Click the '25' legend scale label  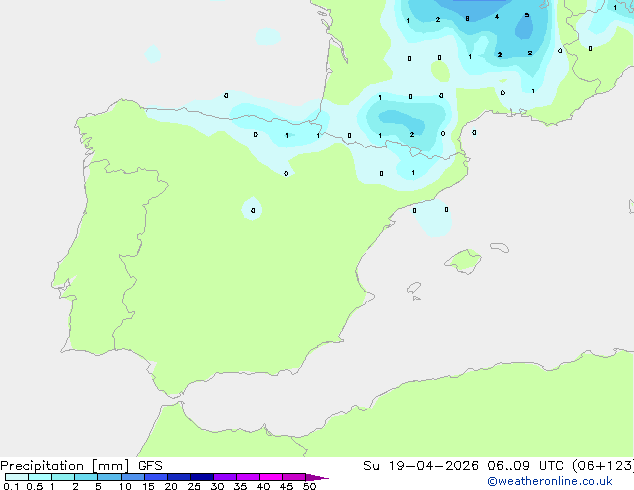194,486
